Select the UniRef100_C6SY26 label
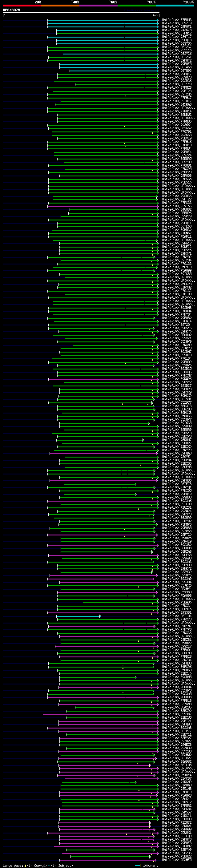This screenshot has width=197, height=868. (176, 54)
